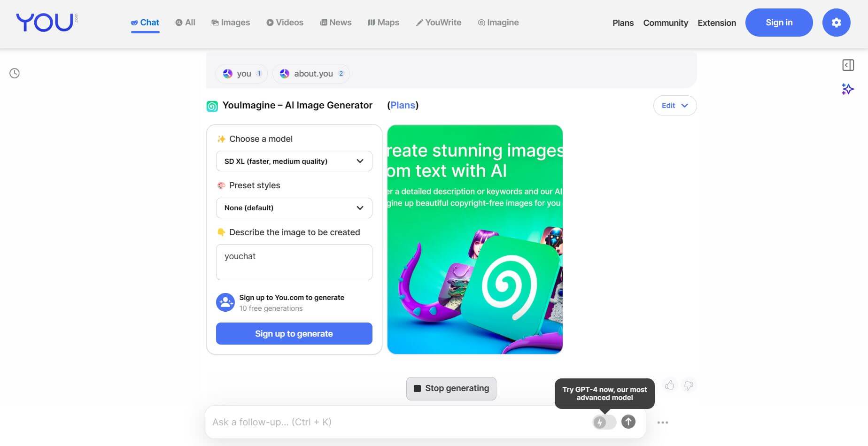
Task: Switch to the Chat tab
Action: click(x=145, y=23)
